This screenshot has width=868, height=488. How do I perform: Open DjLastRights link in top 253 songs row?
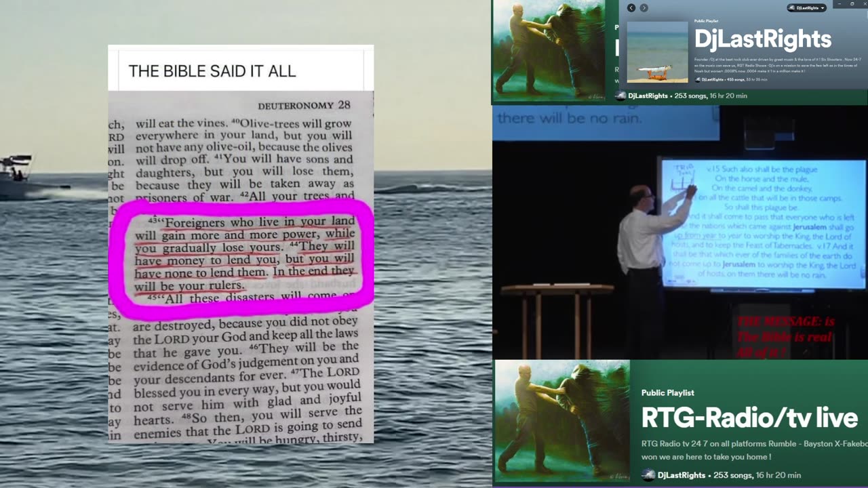pos(648,96)
